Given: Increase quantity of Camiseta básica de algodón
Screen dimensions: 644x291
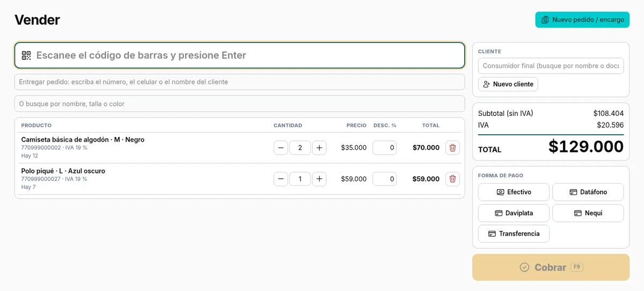Looking at the screenshot, I should [x=319, y=148].
